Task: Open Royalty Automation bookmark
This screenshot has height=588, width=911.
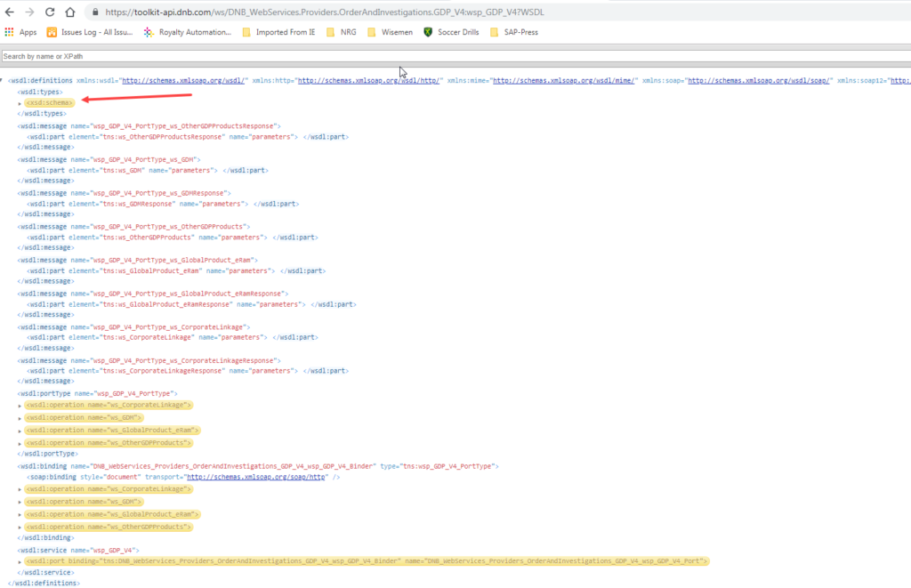Action: [x=188, y=32]
